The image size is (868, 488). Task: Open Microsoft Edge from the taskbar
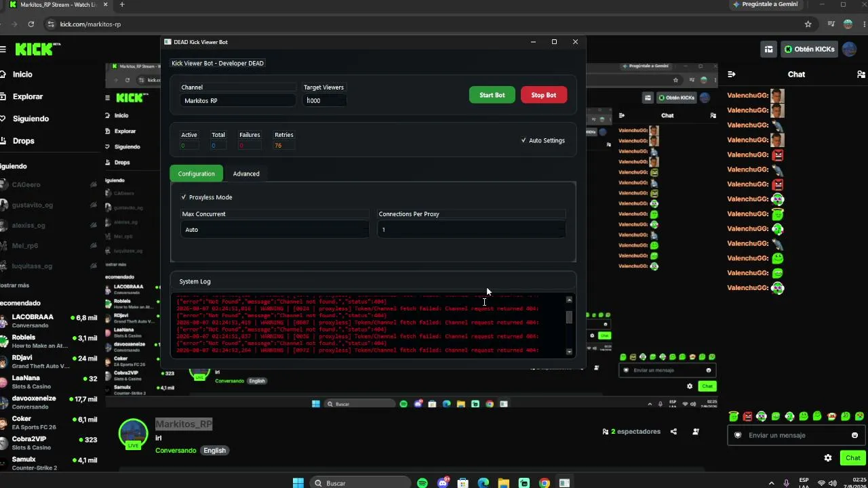click(484, 483)
